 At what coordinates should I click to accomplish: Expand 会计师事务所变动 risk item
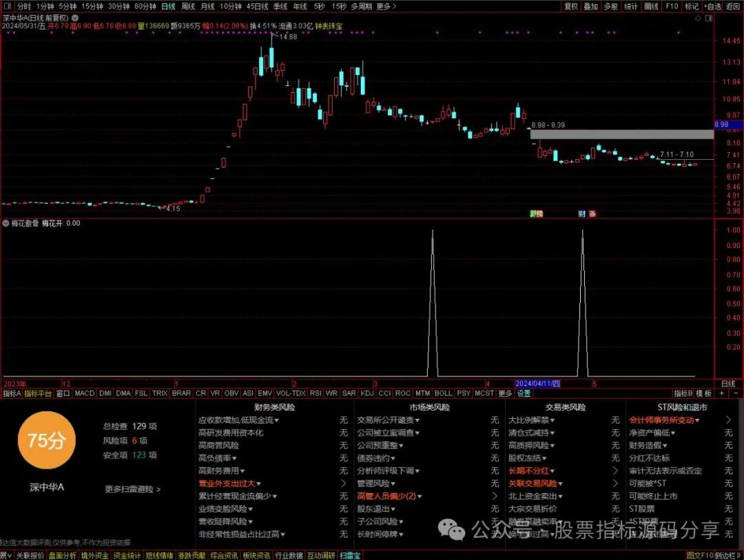[664, 420]
